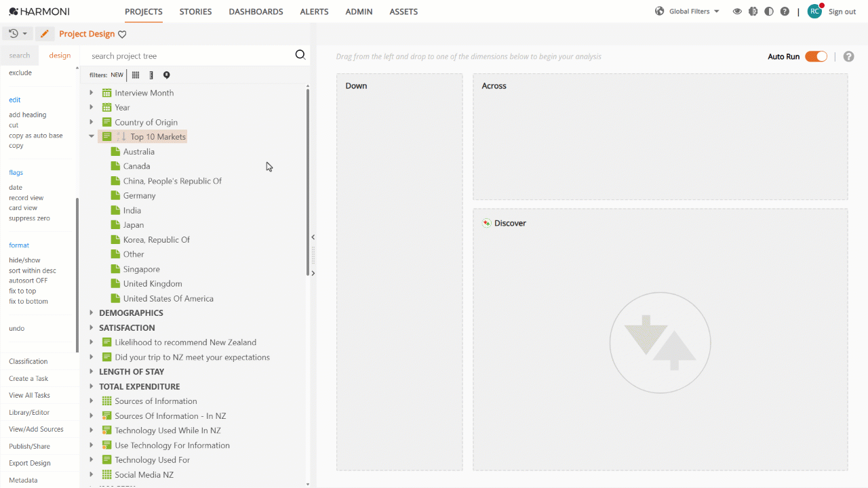Click the add heading edit action
The height and width of the screenshot is (488, 868).
[x=28, y=115]
